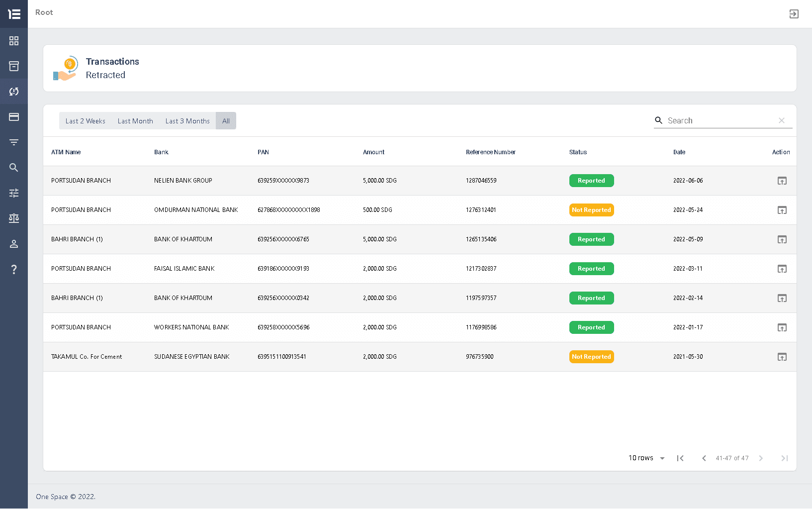This screenshot has height=509, width=812.
Task: Open the user profile icon in sidebar
Action: pyautogui.click(x=13, y=244)
